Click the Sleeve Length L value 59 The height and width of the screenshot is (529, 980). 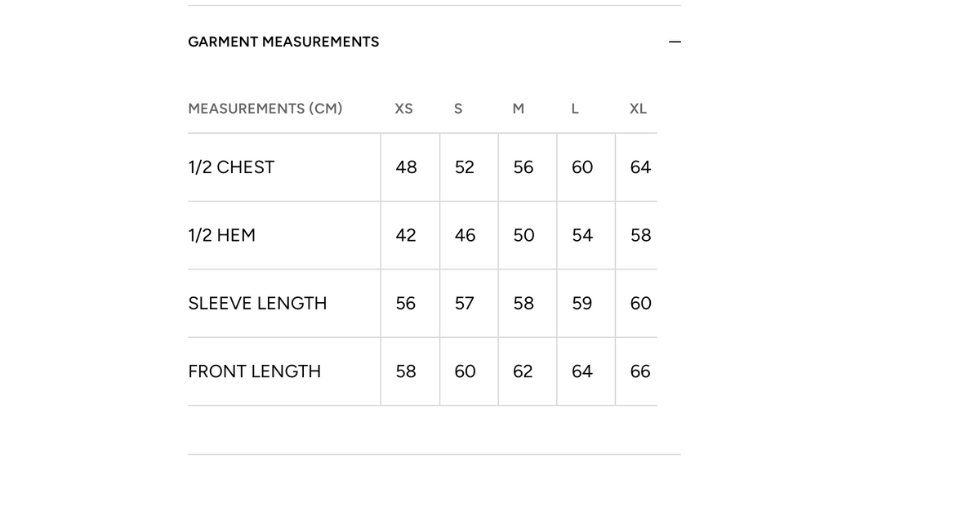coord(582,304)
